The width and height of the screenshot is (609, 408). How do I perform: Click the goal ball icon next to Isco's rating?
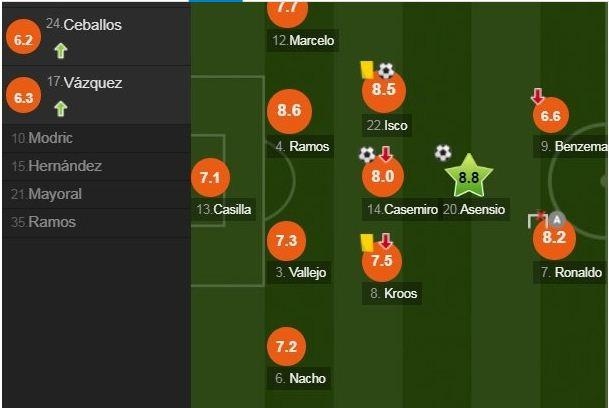[386, 71]
